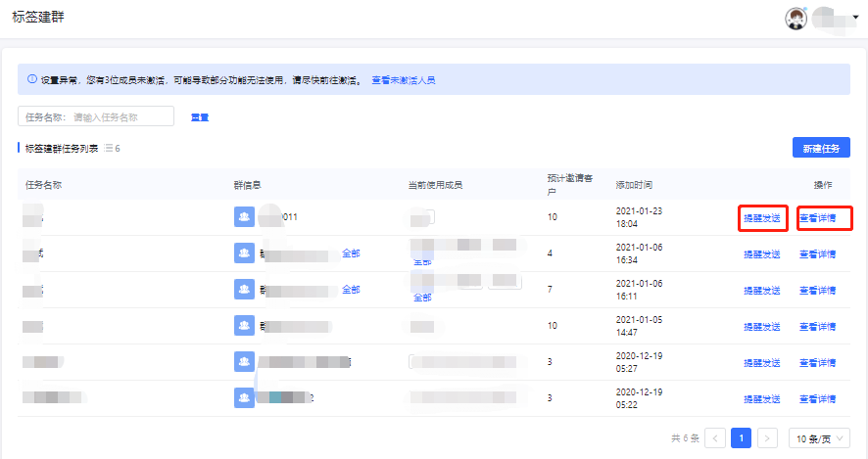The width and height of the screenshot is (868, 459).
Task: Click the group icon in the 16:34 task row
Action: pyautogui.click(x=244, y=253)
